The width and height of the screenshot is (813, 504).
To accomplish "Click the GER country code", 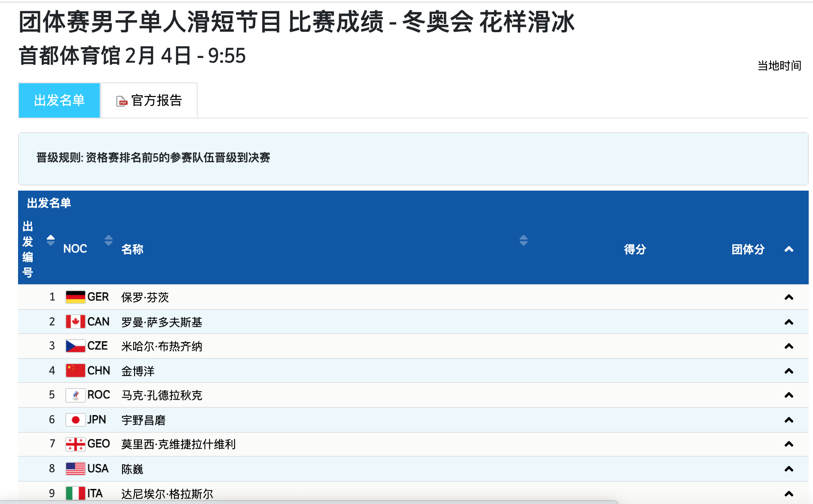I will pos(98,297).
